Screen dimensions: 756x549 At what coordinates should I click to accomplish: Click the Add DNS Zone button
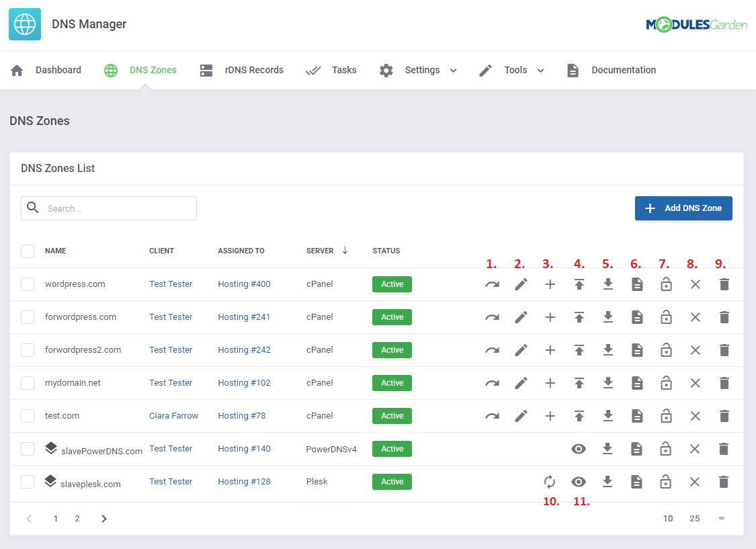(683, 208)
